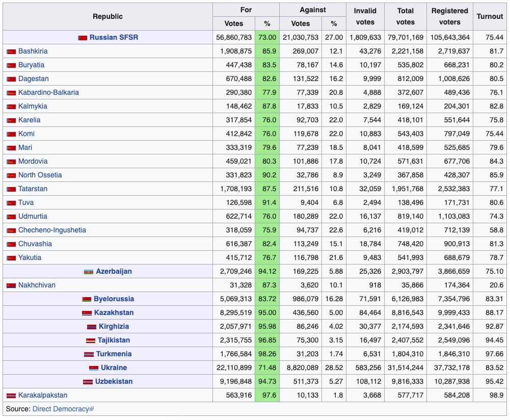Screen dimensions: 510x420
Task: Click the Nakhchivan flag icon
Action: pos(11,285)
